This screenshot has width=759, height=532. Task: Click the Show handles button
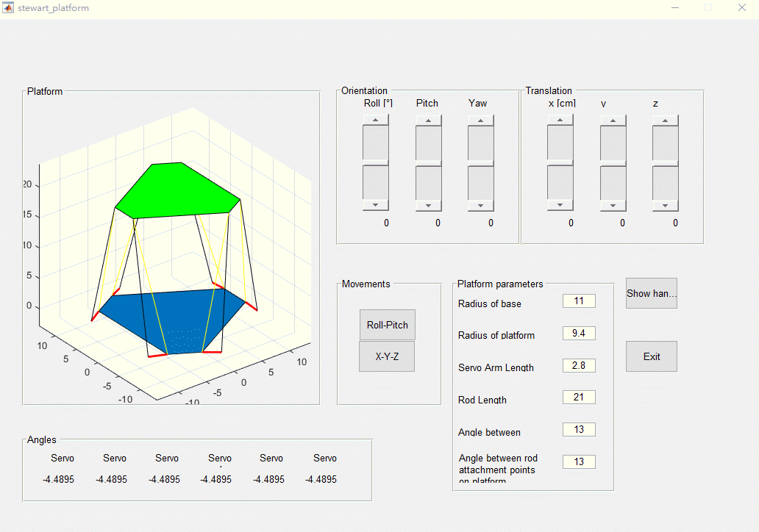pyautogui.click(x=652, y=293)
